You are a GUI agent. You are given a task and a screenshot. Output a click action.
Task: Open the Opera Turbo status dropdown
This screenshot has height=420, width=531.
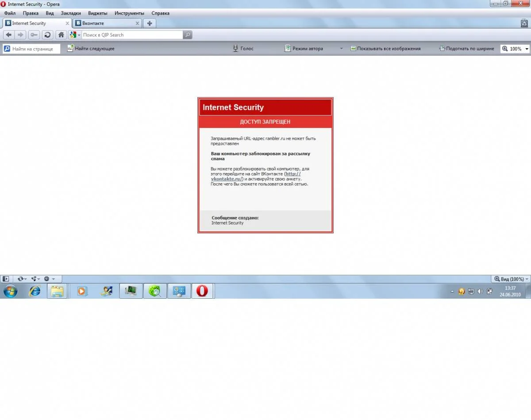point(49,279)
